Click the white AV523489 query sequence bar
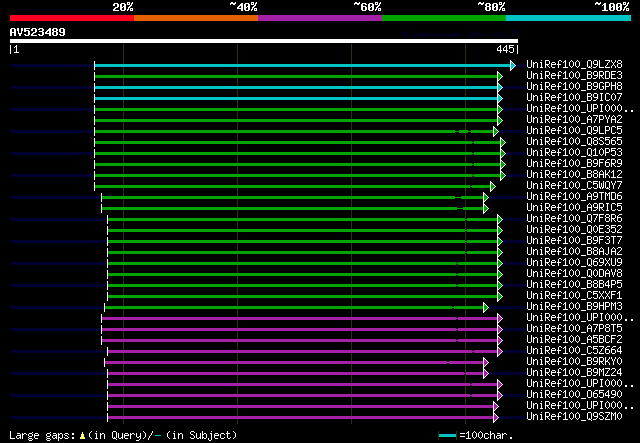Screen dimensions: 640x443 [x=264, y=41]
